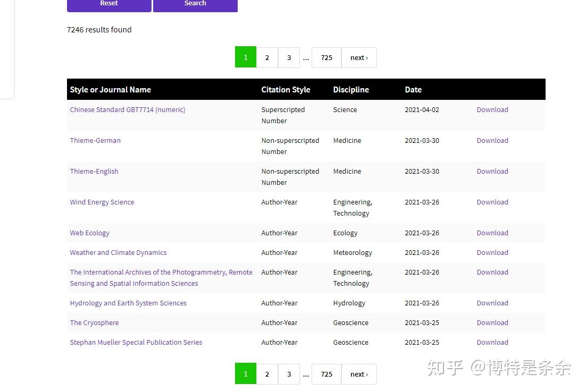The height and width of the screenshot is (392, 586).
Task: Open the Web Ecology style page
Action: click(x=89, y=233)
